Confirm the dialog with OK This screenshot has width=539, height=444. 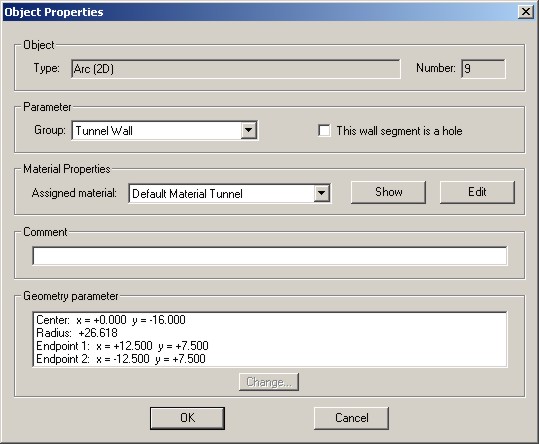[x=187, y=418]
